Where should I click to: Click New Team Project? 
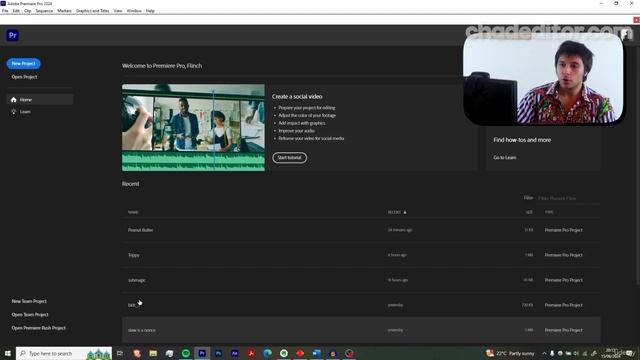click(x=29, y=301)
